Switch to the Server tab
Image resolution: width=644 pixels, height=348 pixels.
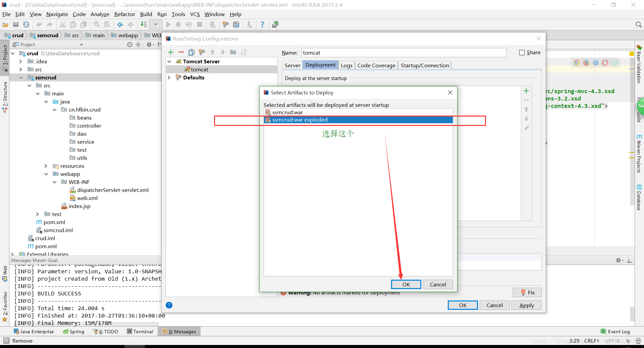pyautogui.click(x=292, y=65)
